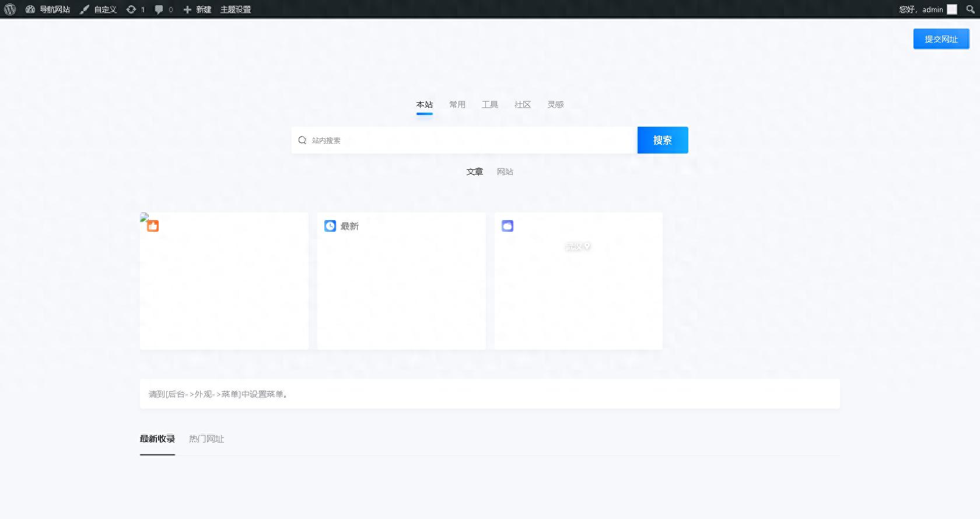The width and height of the screenshot is (980, 519).
Task: Select the 常用 search tab
Action: 457,105
